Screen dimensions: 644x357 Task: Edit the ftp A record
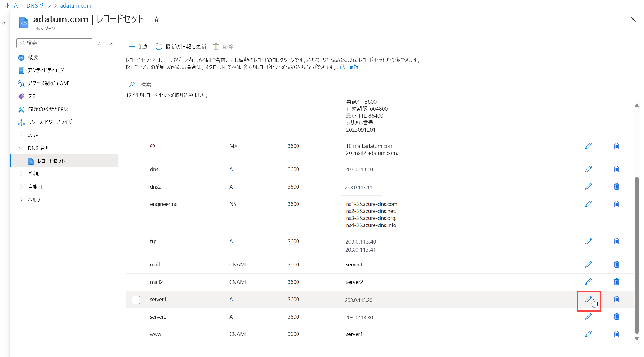pyautogui.click(x=588, y=241)
